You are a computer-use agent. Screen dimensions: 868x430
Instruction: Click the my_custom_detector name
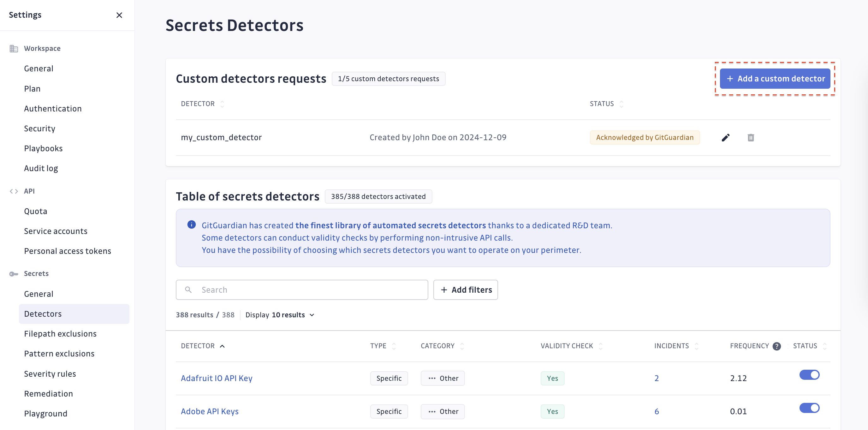coord(221,137)
